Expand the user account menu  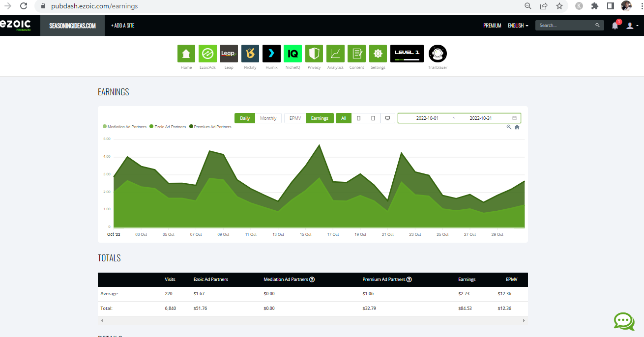click(632, 26)
